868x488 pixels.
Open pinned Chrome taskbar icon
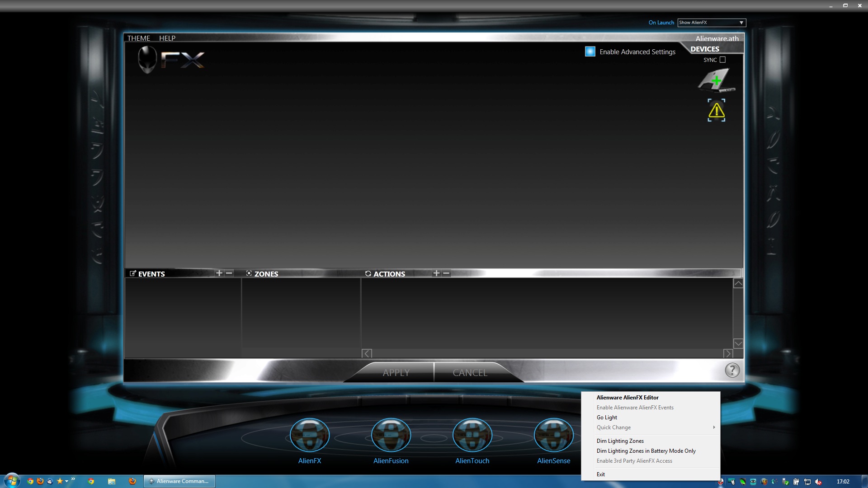[91, 481]
